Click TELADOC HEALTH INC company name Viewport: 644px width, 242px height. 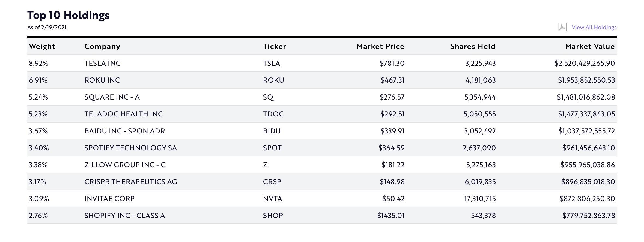coord(124,114)
